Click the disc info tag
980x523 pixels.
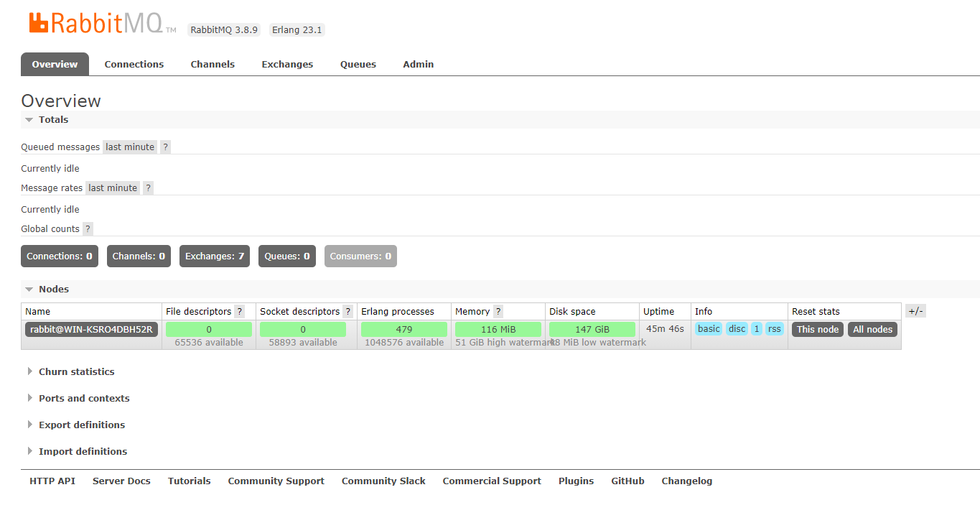(737, 329)
